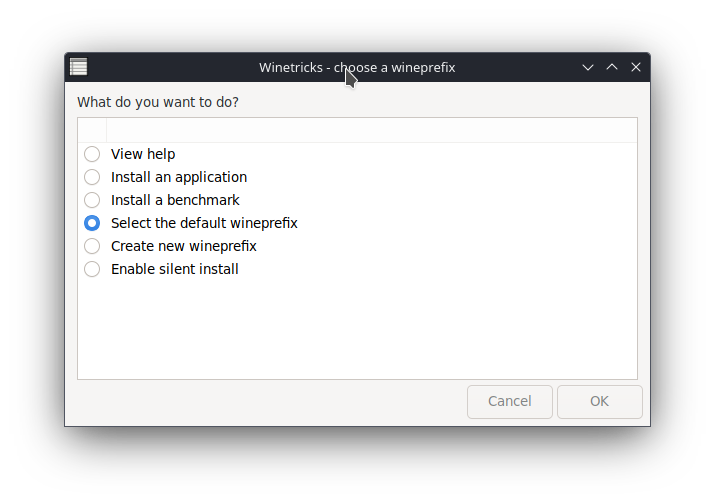Click the 'Create new wineprefix' row text

point(184,246)
